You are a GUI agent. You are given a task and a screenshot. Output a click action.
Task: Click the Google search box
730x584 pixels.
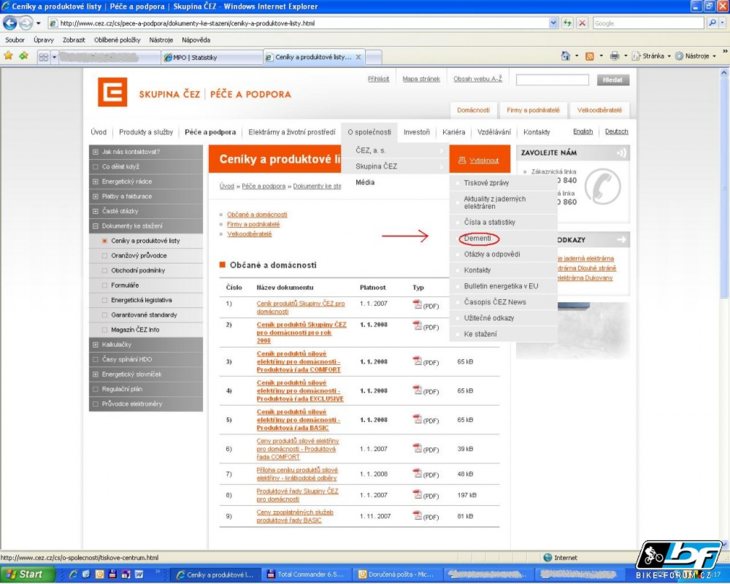coord(648,23)
